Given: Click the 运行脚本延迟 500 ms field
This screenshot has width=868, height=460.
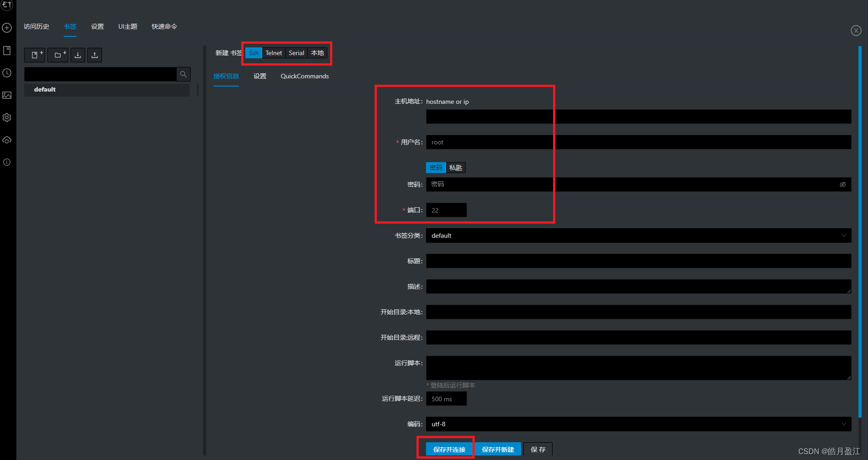Looking at the screenshot, I should click(x=447, y=399).
